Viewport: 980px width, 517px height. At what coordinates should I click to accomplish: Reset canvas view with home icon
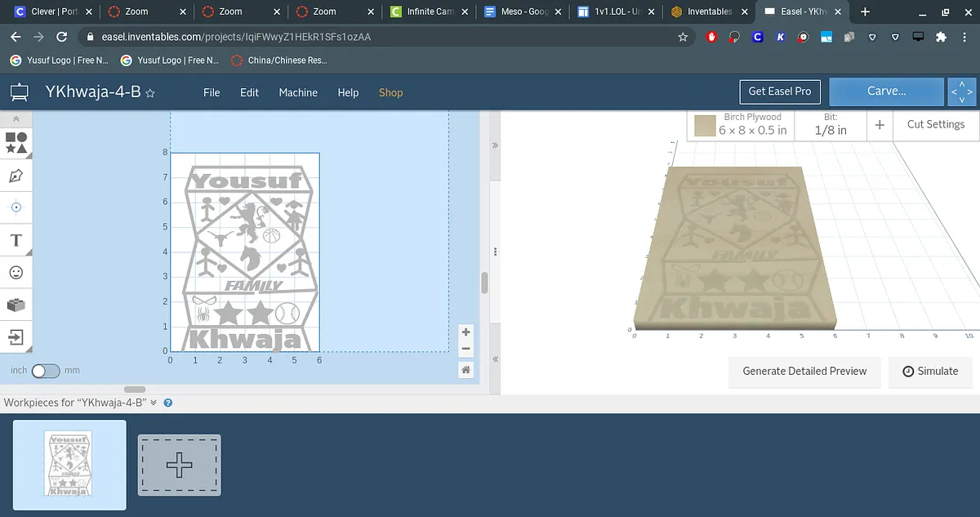(x=465, y=370)
